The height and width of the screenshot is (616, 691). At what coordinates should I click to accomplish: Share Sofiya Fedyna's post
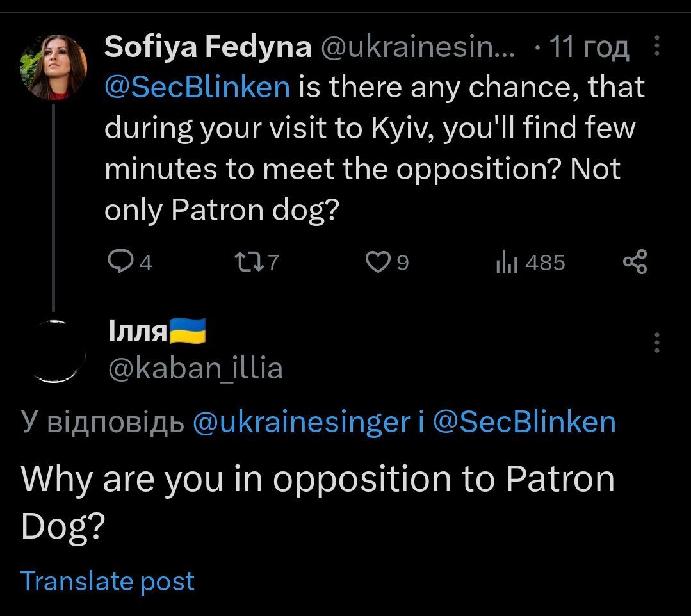635,262
